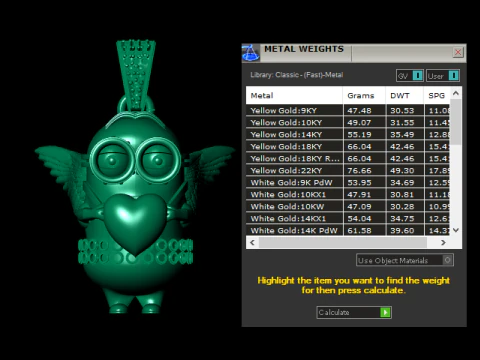Sort by the Grams column header
The width and height of the screenshot is (480, 360).
click(364, 96)
